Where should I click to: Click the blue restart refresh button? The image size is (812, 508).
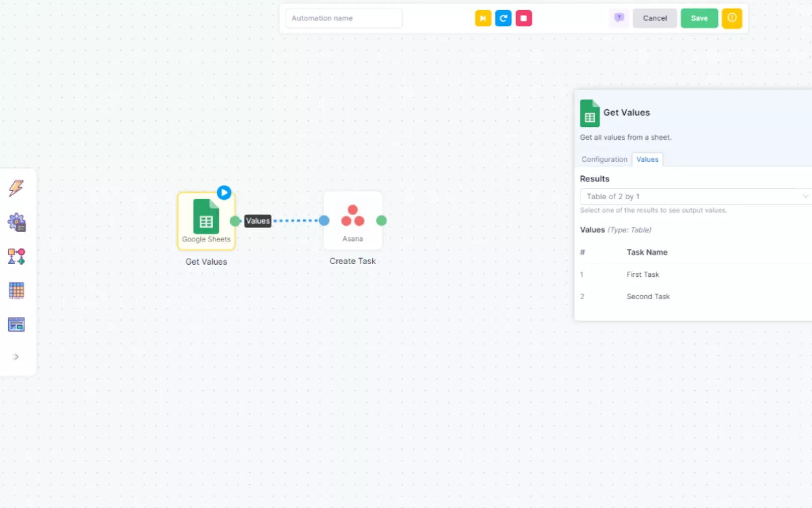point(503,18)
